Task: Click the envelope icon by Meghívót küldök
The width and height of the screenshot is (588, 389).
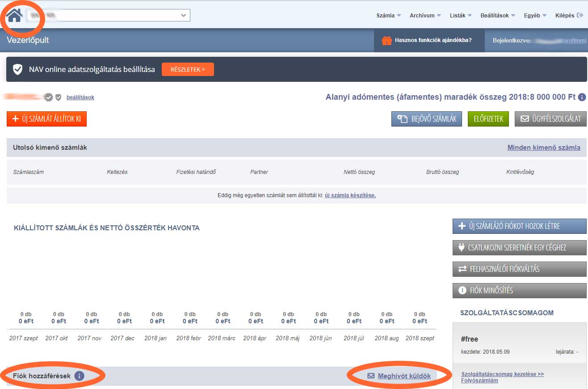Action: tap(371, 376)
